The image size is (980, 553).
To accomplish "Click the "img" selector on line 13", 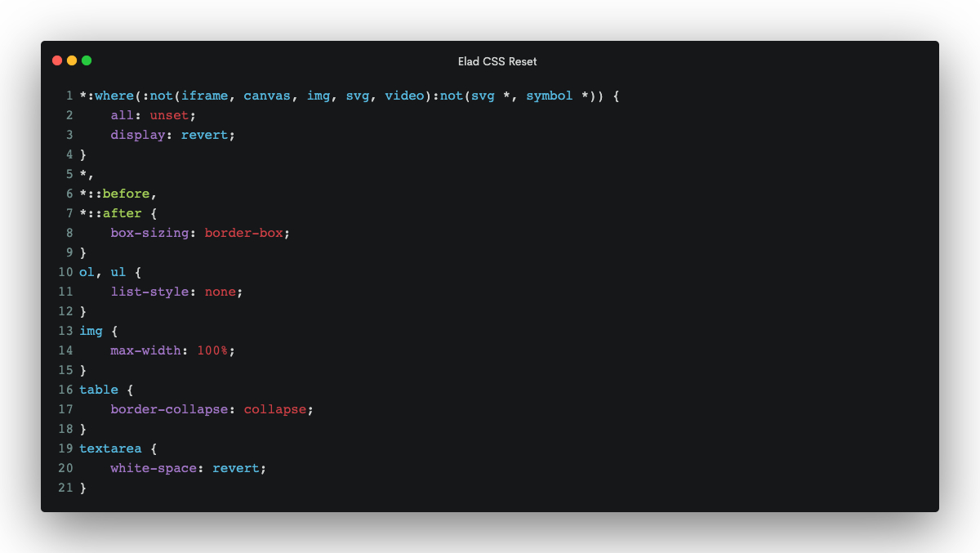I will (x=91, y=331).
